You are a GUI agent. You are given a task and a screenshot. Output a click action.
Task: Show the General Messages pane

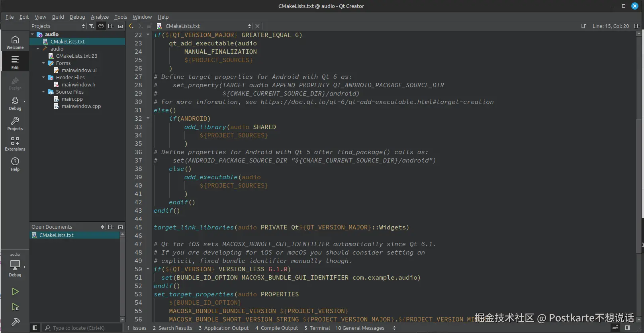pos(360,328)
